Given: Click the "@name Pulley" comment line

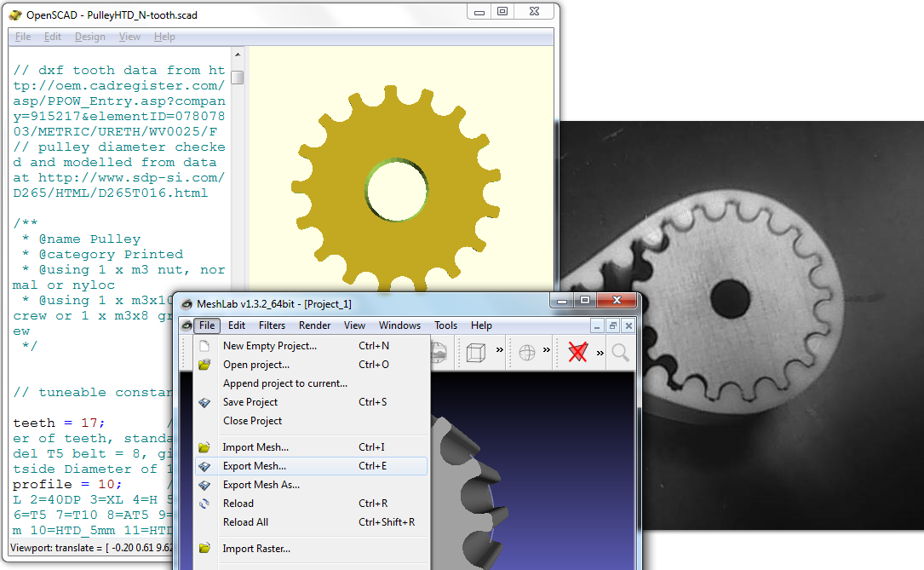Looking at the screenshot, I should coord(81,239).
